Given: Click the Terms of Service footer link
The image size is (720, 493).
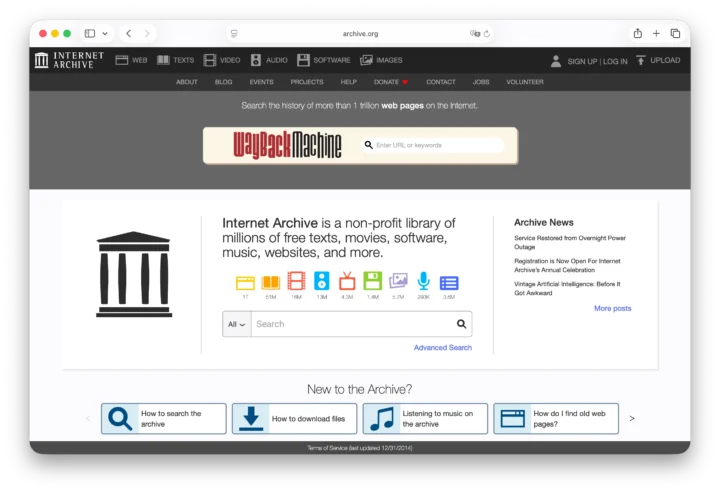Looking at the screenshot, I should click(x=360, y=448).
